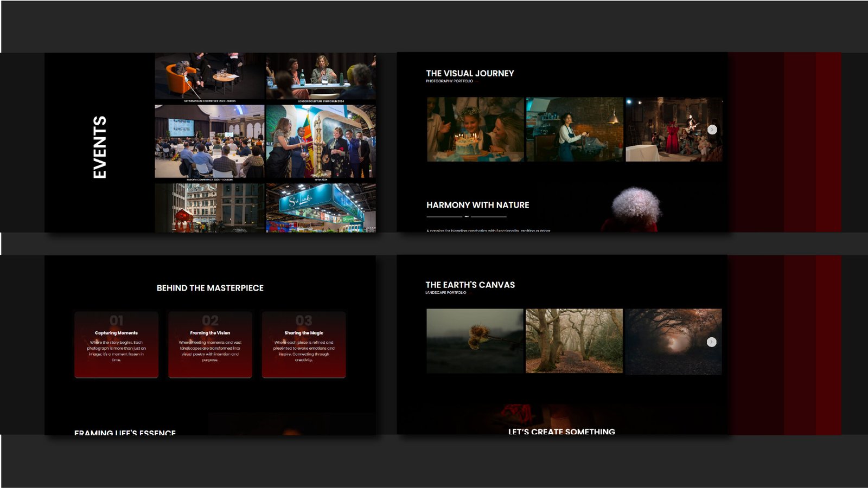
Task: Open the birthday cake photo
Action: [475, 130]
